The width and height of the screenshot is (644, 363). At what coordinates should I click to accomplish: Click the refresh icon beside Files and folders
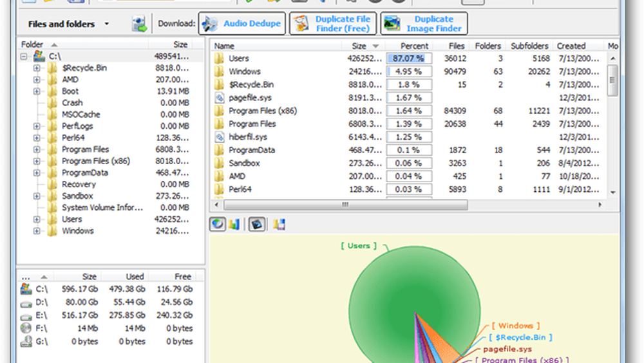tap(139, 24)
